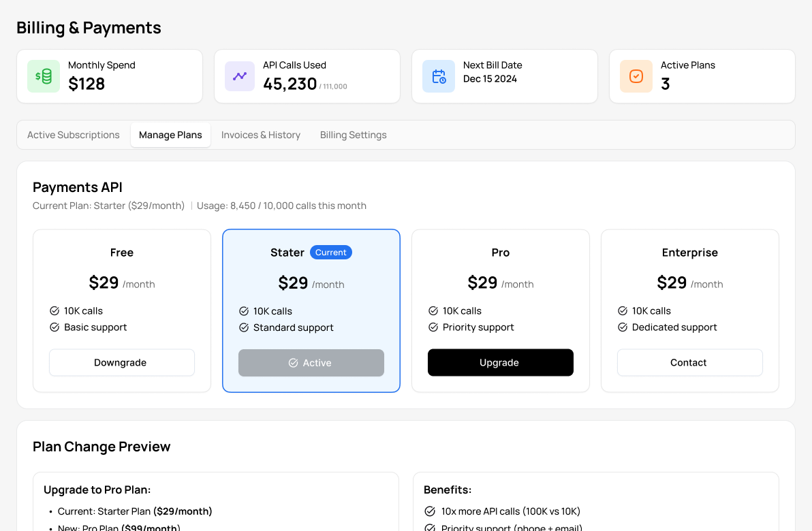This screenshot has width=812, height=531.
Task: Click the greyed Active button on Stater plan
Action: (x=311, y=363)
